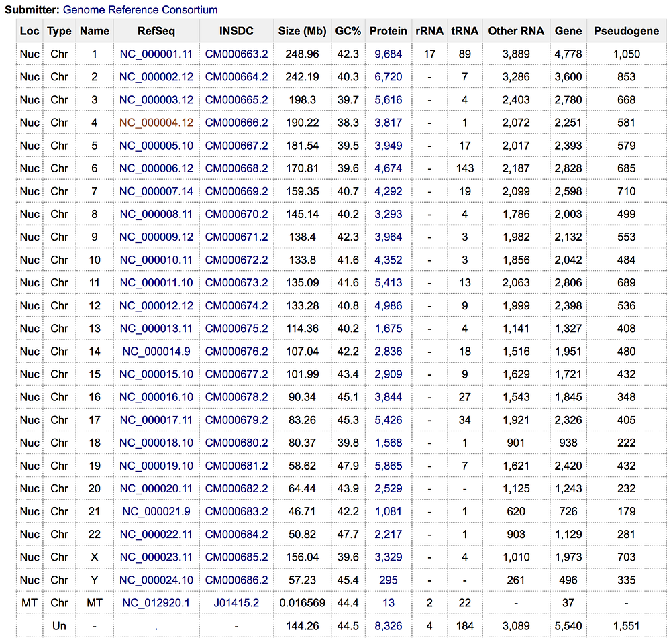Open protein count 9,684 for chromosome 1
Viewport: 671px width, 644px height.
click(389, 54)
